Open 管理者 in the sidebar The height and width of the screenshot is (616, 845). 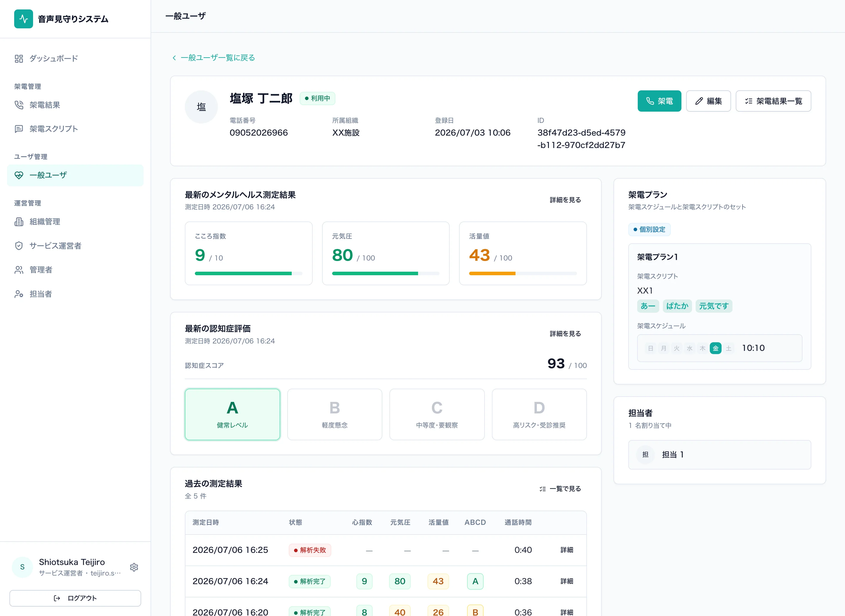click(x=75, y=270)
